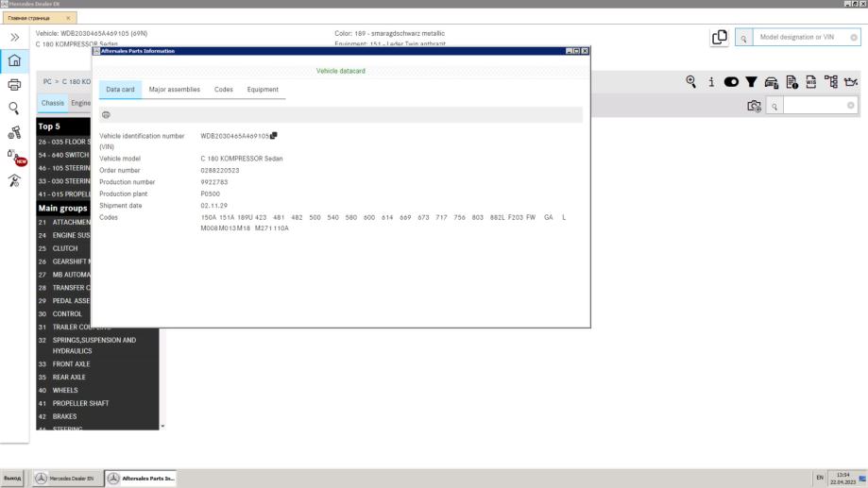Click the oil can toolbar icon

[851, 82]
